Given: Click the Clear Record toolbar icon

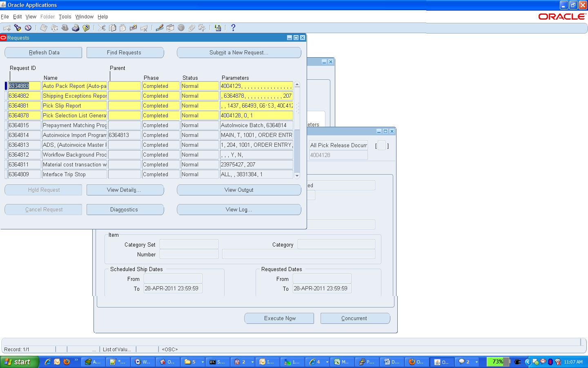Looking at the screenshot, I should pyautogui.click(x=133, y=28).
